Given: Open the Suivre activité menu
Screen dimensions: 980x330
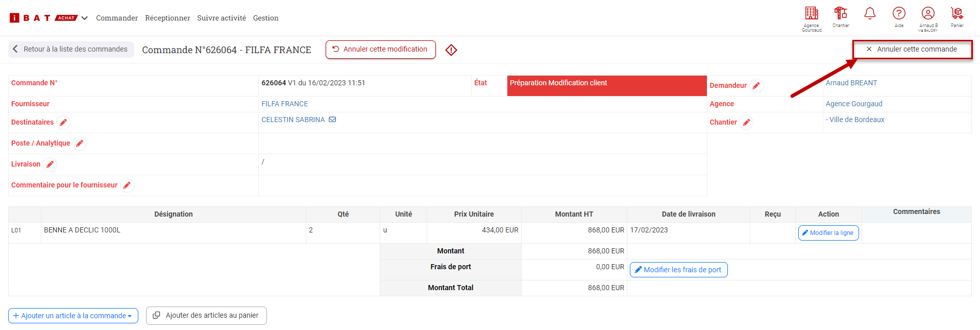Looking at the screenshot, I should 222,18.
